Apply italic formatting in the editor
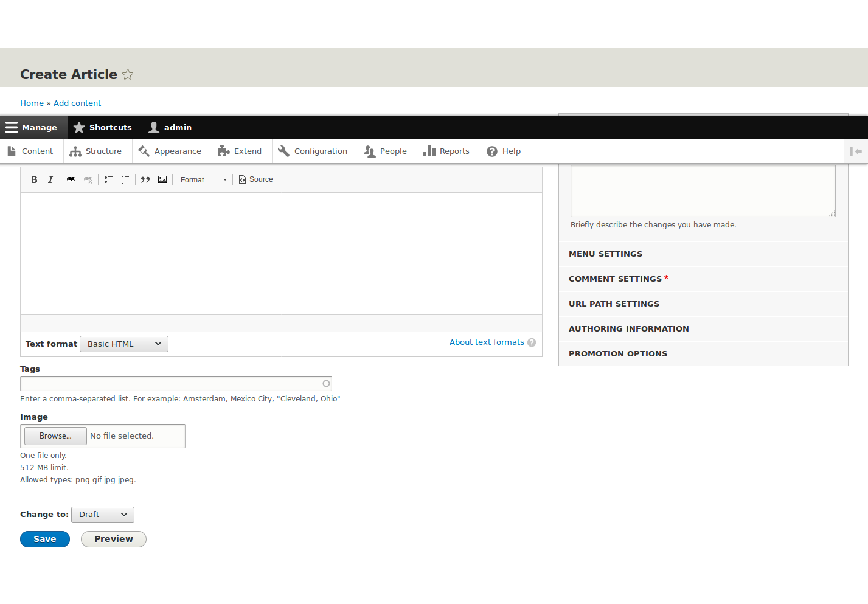The width and height of the screenshot is (868, 604). click(50, 179)
